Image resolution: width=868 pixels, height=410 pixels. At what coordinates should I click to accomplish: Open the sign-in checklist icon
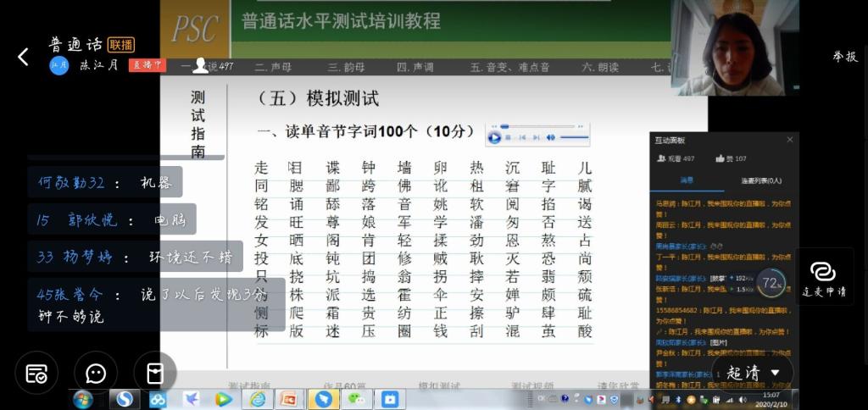[x=36, y=374]
